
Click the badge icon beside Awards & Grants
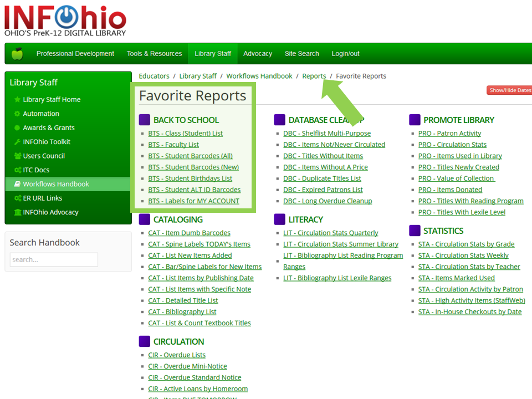tap(17, 127)
